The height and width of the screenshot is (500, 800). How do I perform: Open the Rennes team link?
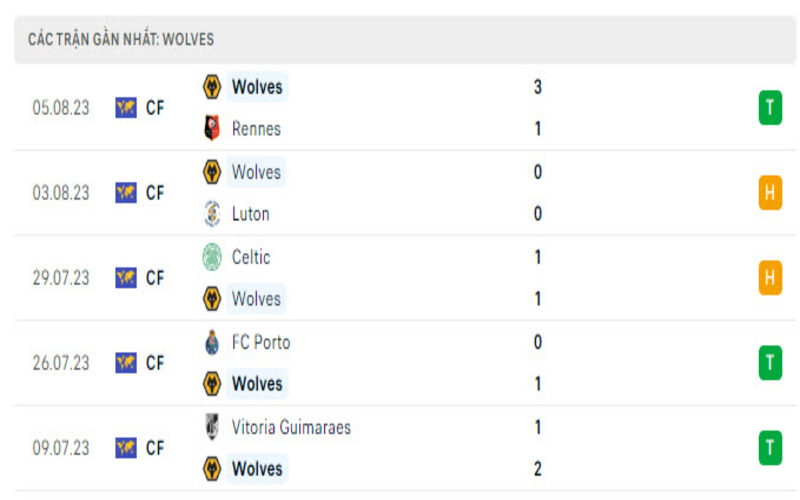pos(256,129)
